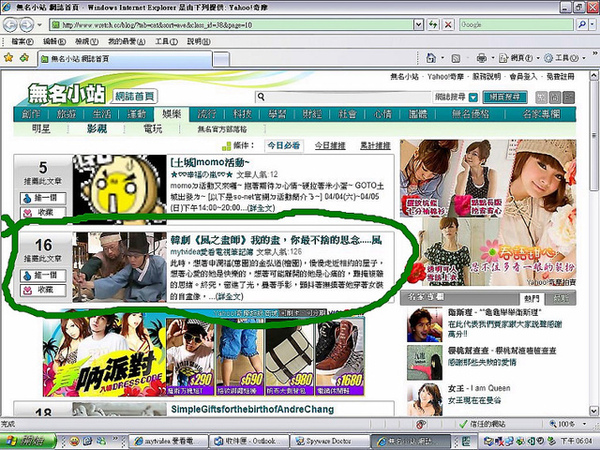Click the Add to Favorites icon
600x450 pixels.
(x=24, y=58)
